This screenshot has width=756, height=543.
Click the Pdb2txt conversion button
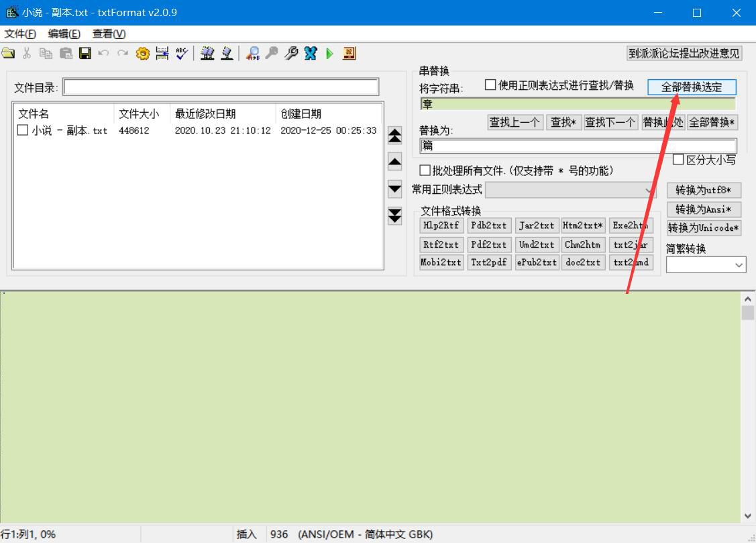488,226
